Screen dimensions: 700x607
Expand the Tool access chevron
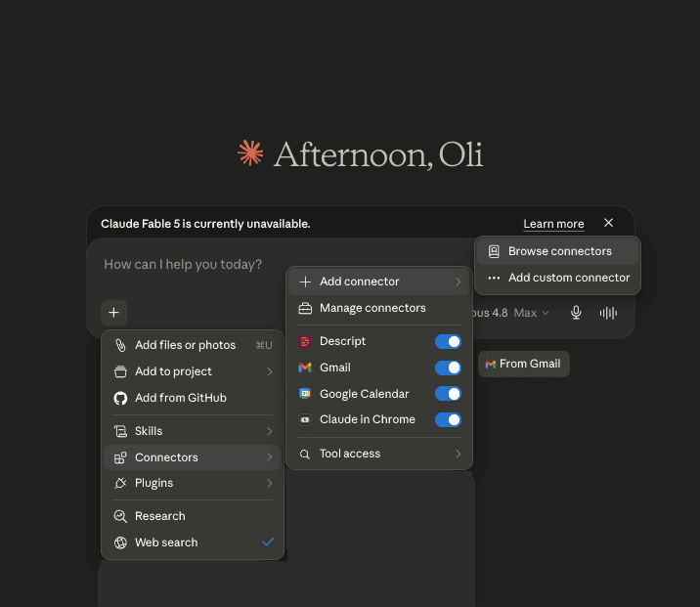click(x=459, y=454)
